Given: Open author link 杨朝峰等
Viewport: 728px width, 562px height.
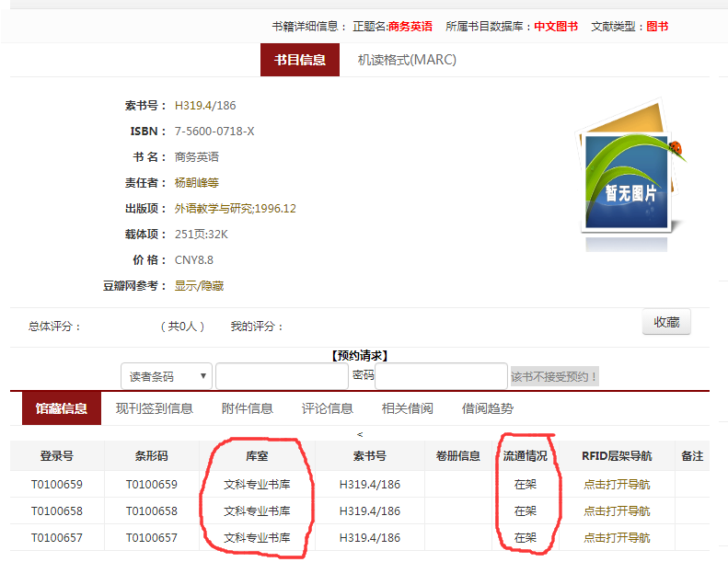Looking at the screenshot, I should 196,183.
